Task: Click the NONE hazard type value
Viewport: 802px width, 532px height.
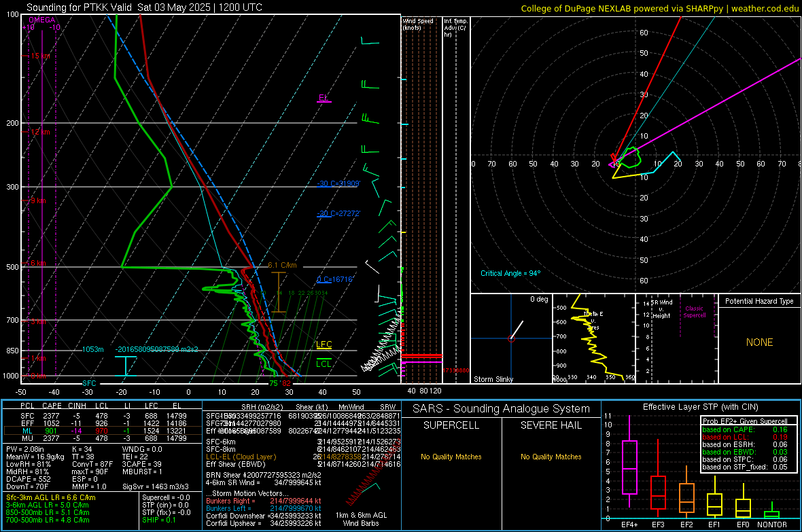Action: [760, 342]
